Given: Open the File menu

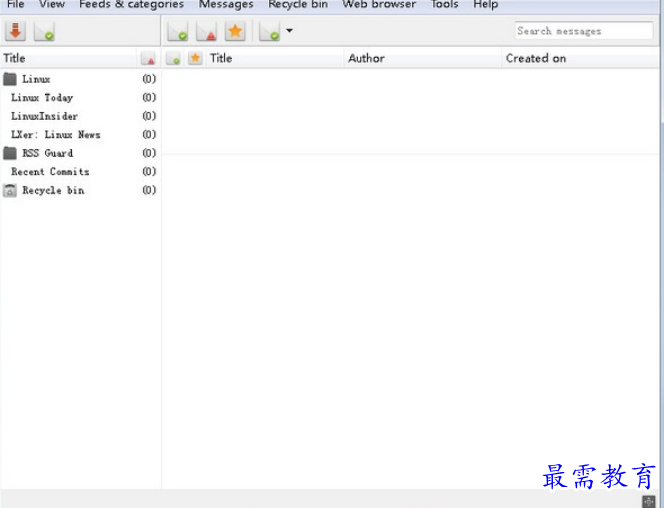Looking at the screenshot, I should (16, 4).
